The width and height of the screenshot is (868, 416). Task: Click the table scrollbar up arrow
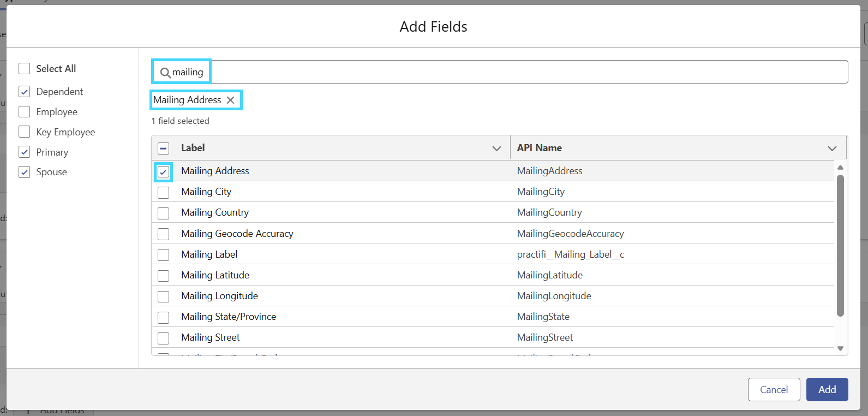840,167
